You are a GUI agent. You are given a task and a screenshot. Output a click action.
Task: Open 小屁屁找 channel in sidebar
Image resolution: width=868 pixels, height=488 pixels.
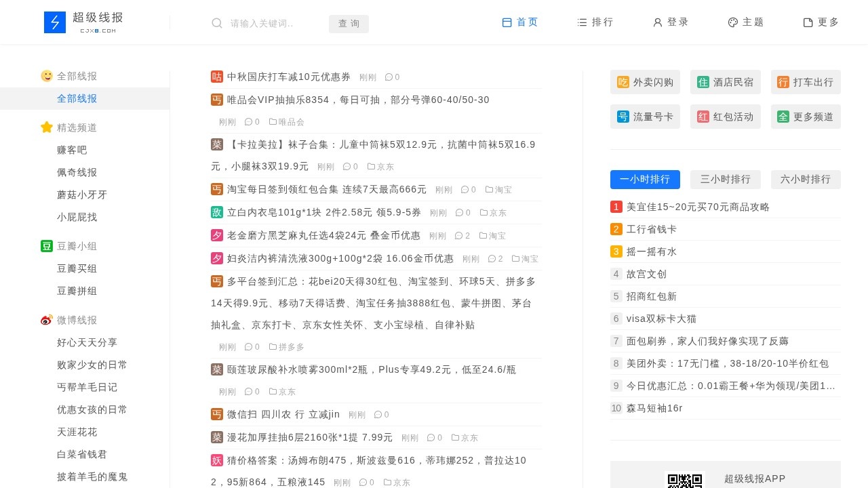(x=77, y=217)
